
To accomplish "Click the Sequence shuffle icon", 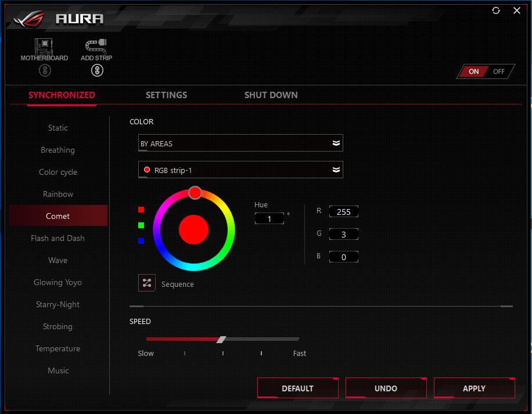I will pyautogui.click(x=147, y=283).
